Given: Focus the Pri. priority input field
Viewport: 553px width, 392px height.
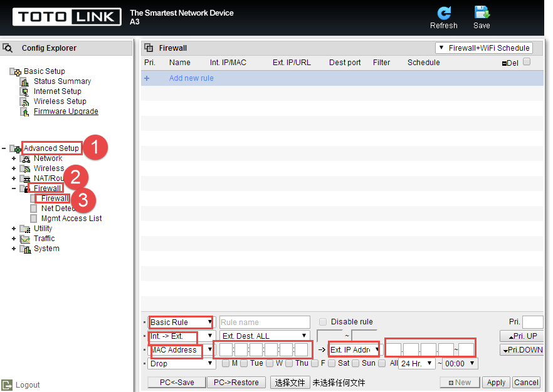Looking at the screenshot, I should click(x=532, y=322).
